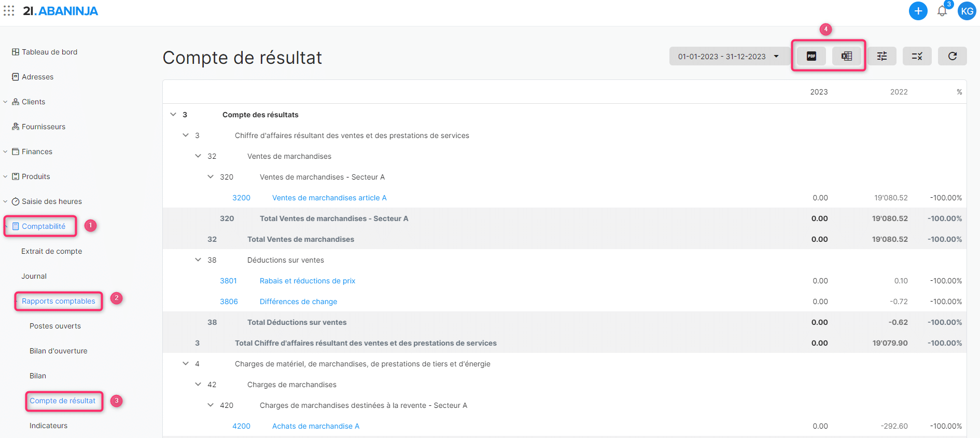Viewport: 980px width, 438px height.
Task: Open the KG user avatar menu
Action: (x=967, y=11)
